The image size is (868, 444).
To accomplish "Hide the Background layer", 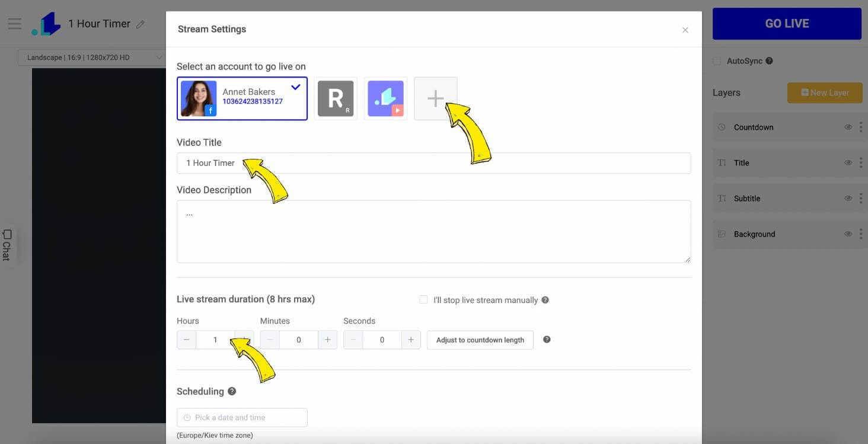I will pyautogui.click(x=848, y=234).
